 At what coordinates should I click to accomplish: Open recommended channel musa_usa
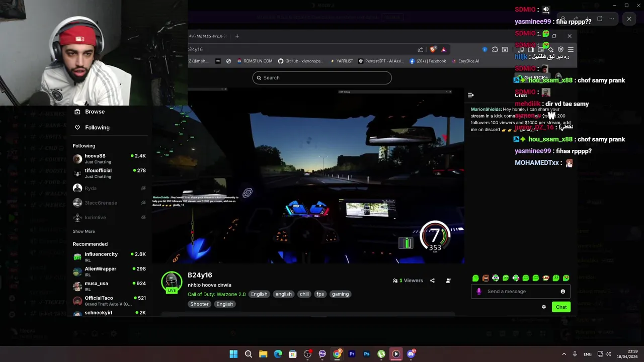[109, 286]
